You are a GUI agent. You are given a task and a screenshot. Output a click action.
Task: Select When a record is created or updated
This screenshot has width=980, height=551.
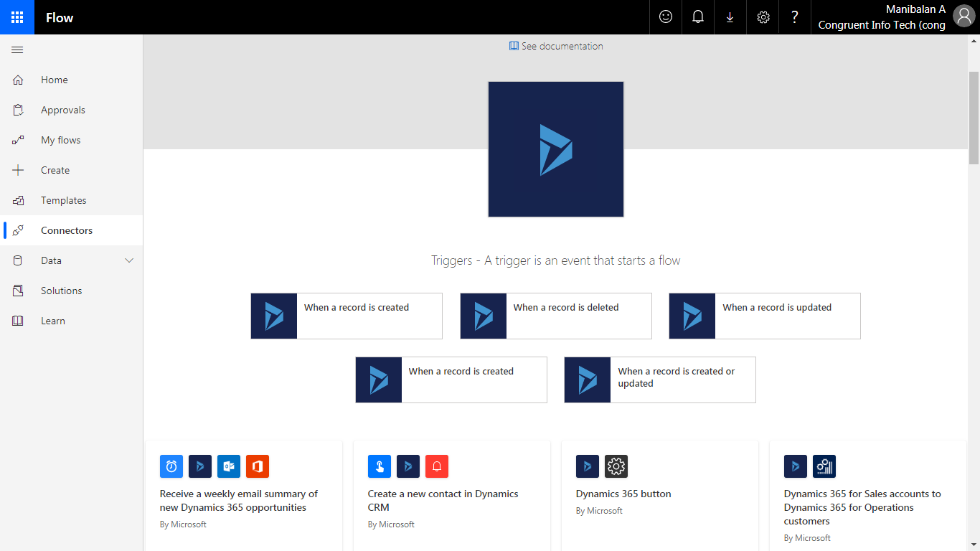[660, 380]
